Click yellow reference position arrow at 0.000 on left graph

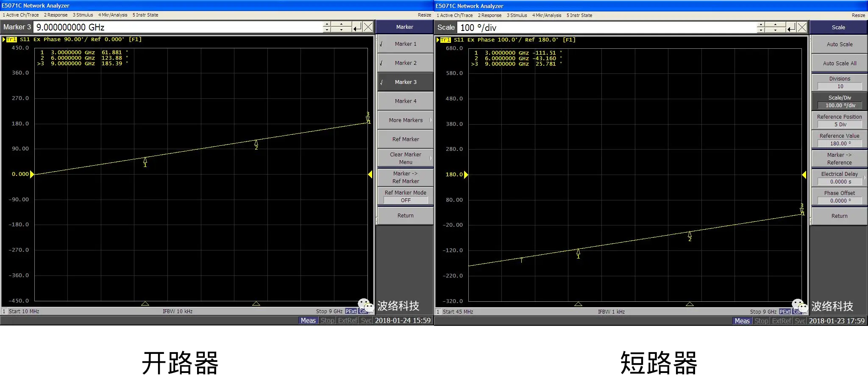pyautogui.click(x=32, y=174)
